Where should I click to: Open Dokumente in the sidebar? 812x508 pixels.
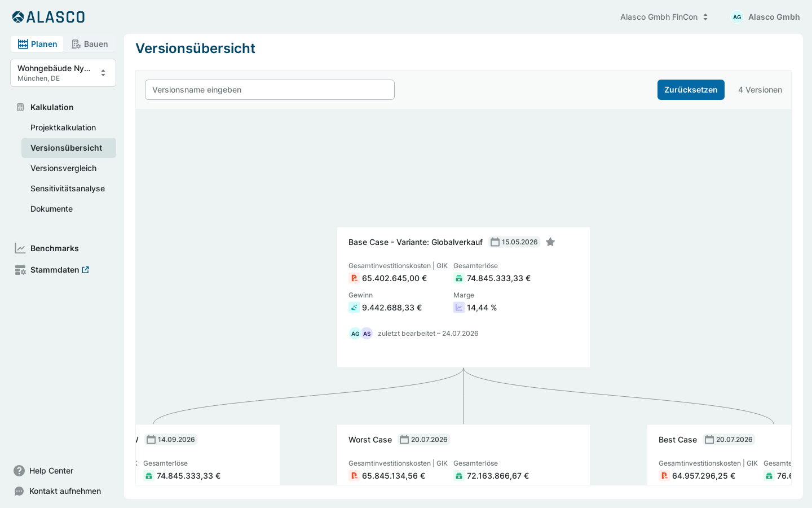click(x=51, y=209)
